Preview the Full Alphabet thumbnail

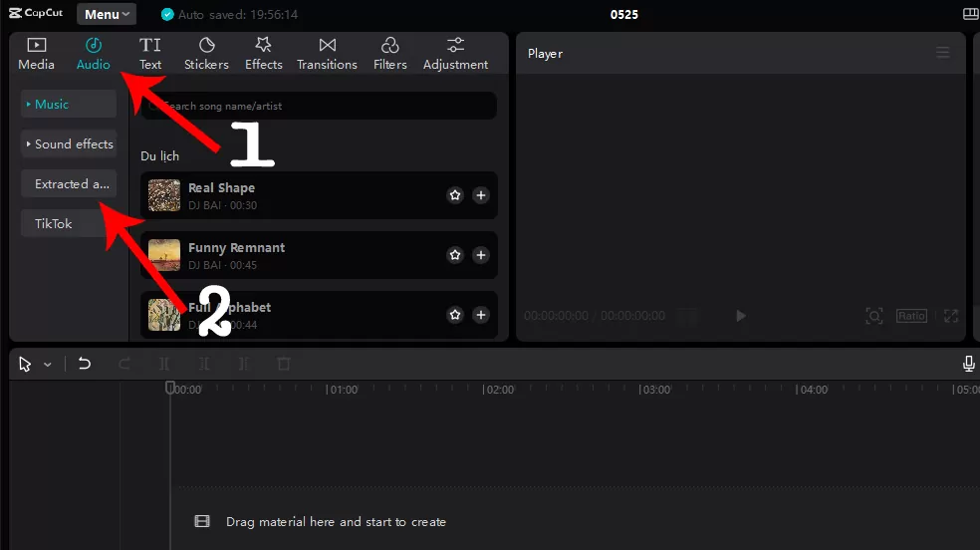point(164,315)
